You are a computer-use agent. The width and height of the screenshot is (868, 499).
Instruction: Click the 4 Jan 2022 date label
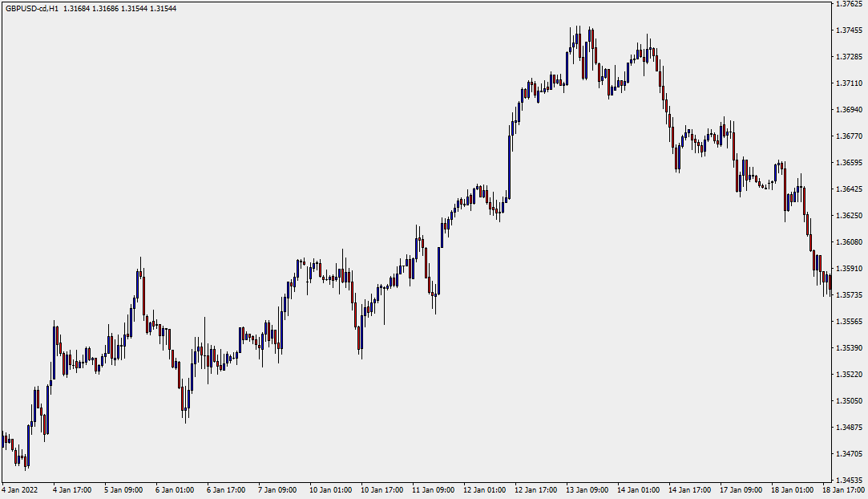point(20,489)
